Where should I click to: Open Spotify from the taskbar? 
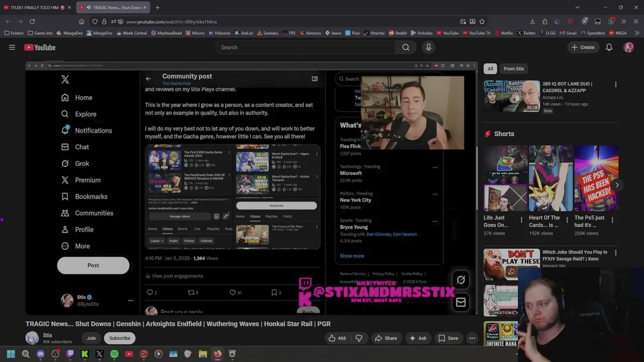(x=114, y=354)
